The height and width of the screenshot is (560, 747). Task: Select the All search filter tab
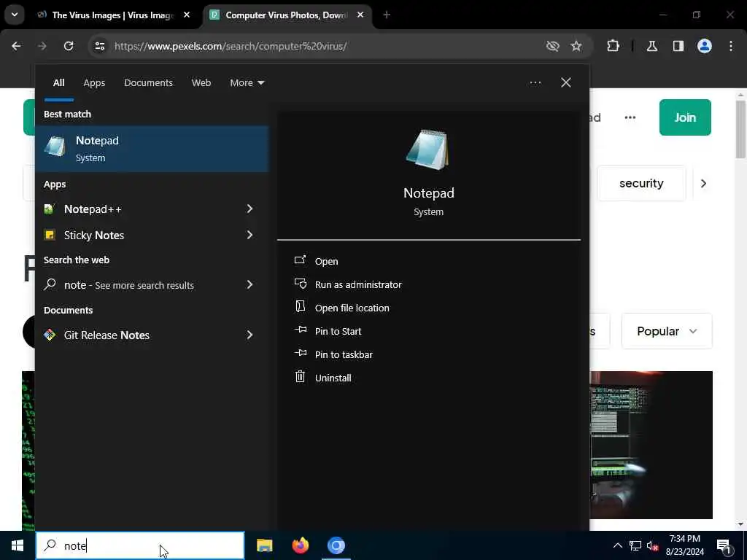coord(58,83)
